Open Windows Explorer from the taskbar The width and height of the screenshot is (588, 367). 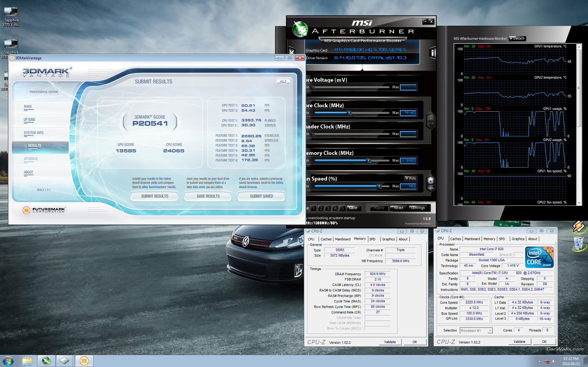27,361
